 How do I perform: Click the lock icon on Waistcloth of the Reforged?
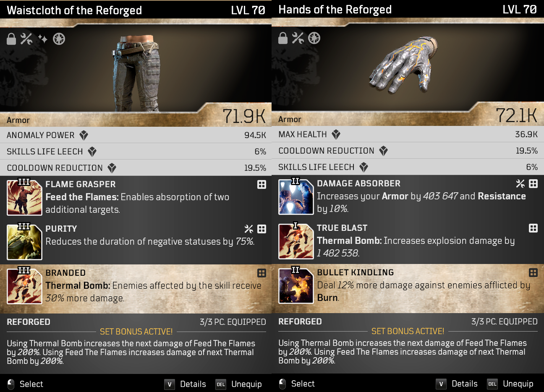coord(11,39)
